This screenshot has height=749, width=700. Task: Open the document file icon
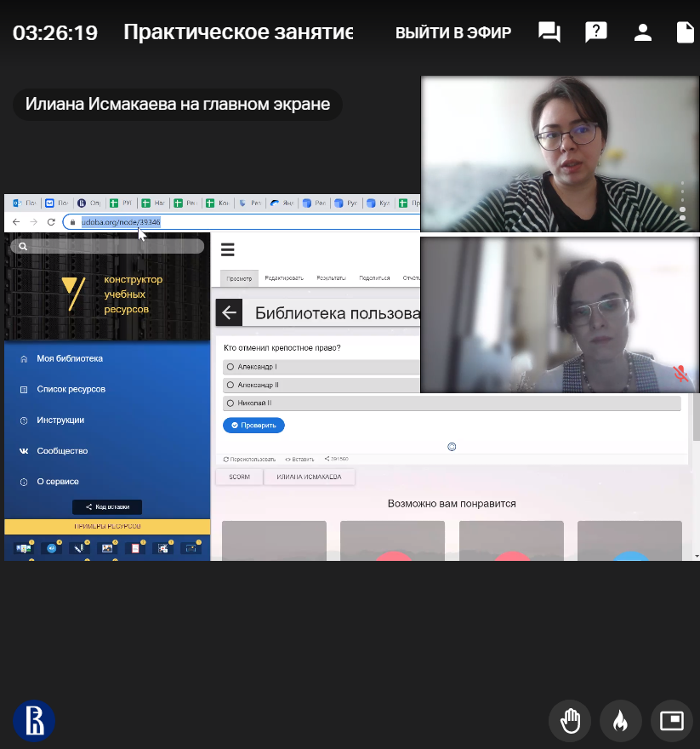[685, 32]
